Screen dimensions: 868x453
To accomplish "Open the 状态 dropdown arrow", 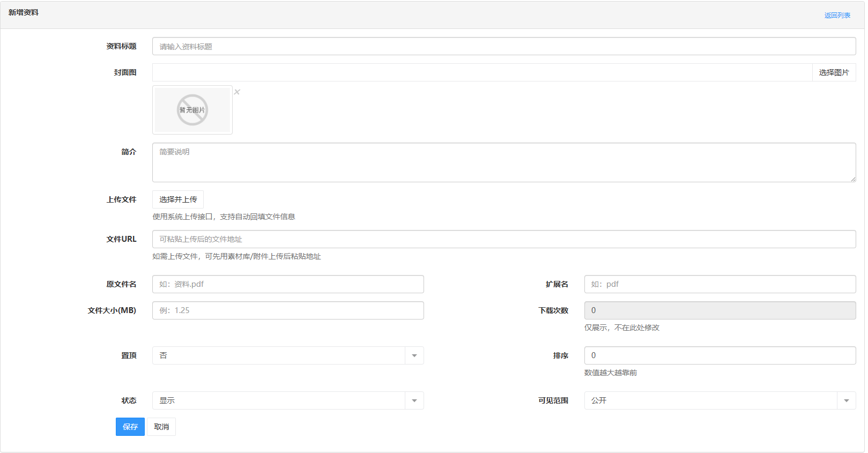I will point(414,400).
